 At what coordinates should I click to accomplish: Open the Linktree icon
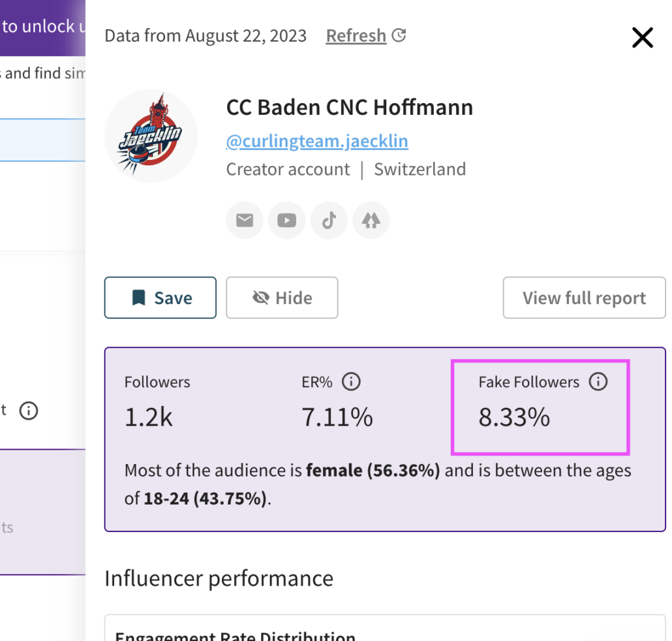(371, 220)
